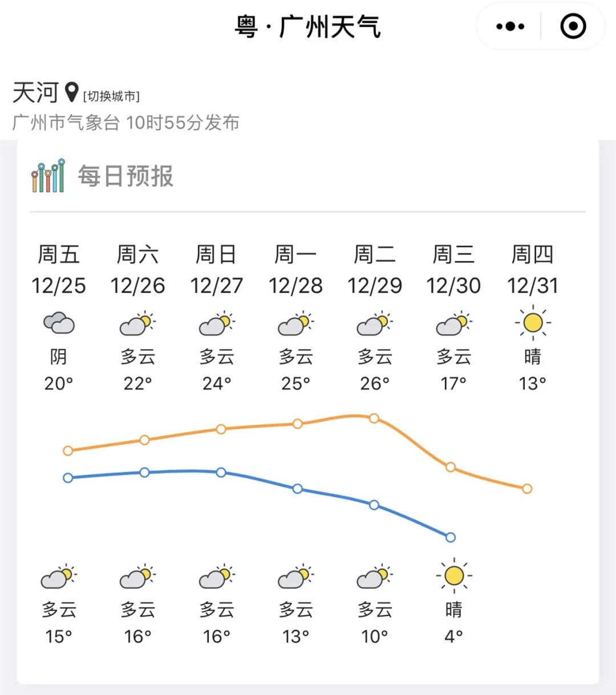This screenshot has width=616, height=695.
Task: Tap the daytime cloudy icon for 12/28
Action: [x=295, y=324]
